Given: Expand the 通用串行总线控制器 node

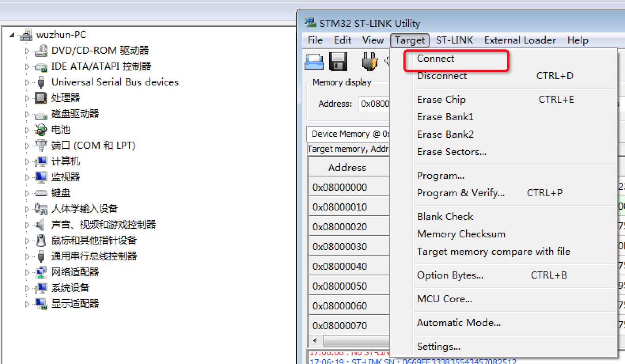Looking at the screenshot, I should (27, 256).
